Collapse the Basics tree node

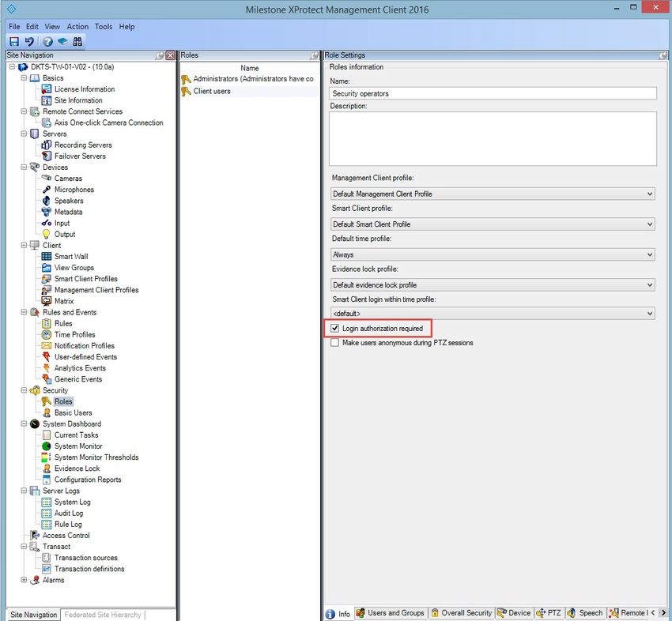coord(24,78)
